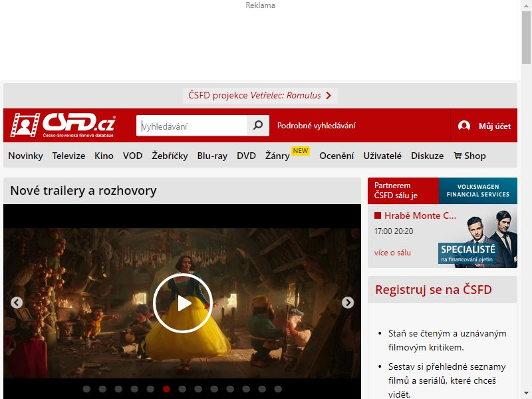Select the fifth carousel dot

[150, 389]
